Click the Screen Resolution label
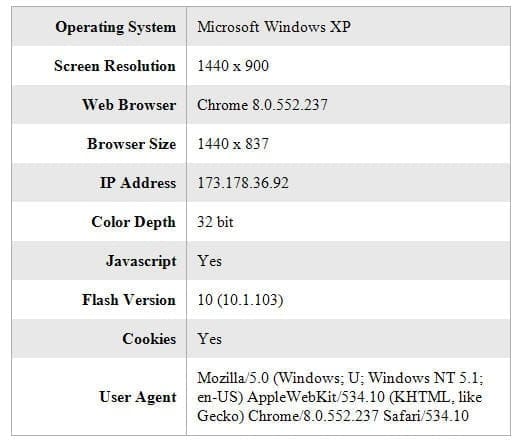Image resolution: width=522 pixels, height=442 pixels. 115,66
